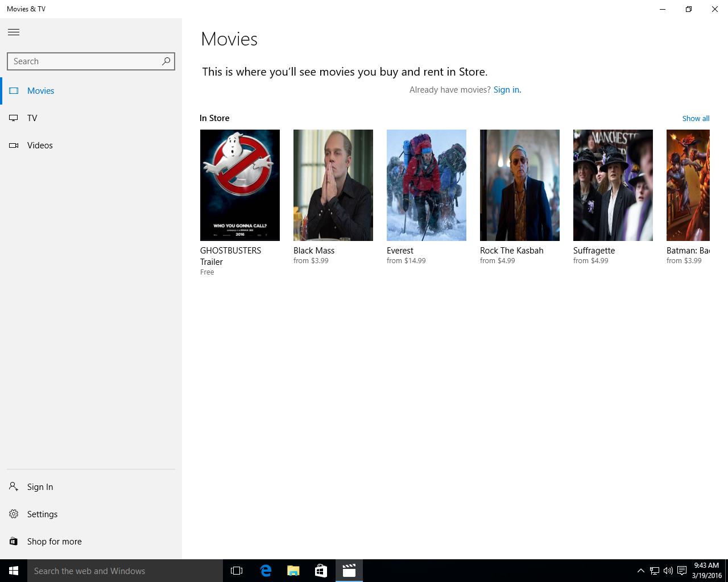
Task: Click the Settings gear icon
Action: click(x=14, y=514)
